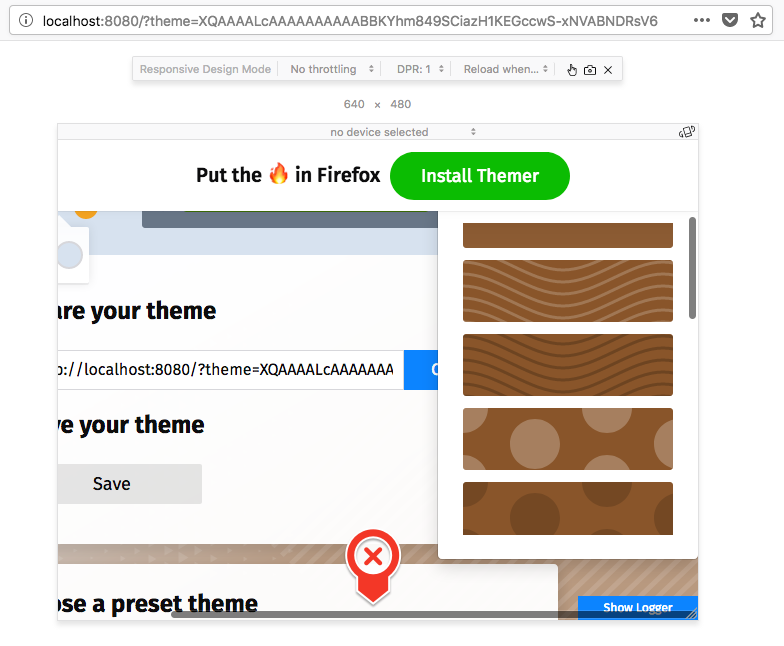Click the viewport height value 480

point(400,104)
